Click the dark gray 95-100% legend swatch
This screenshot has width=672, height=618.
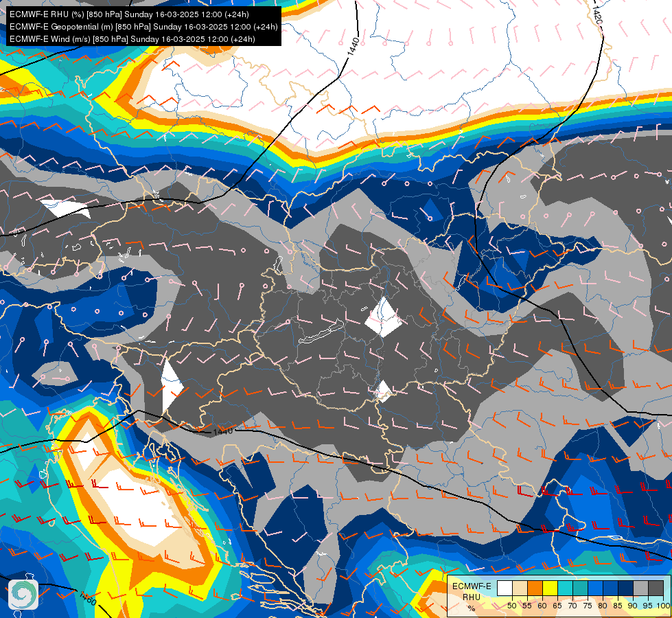[x=656, y=588]
